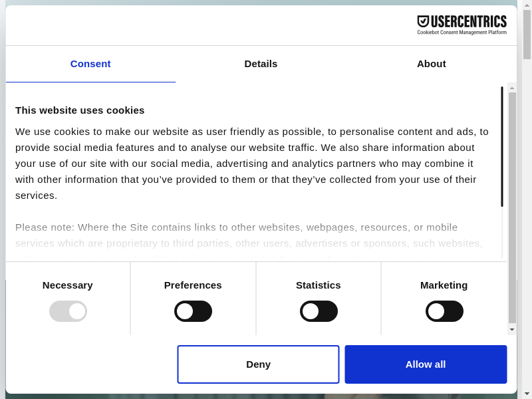Click the 'This website uses cookies' heading

click(x=80, y=110)
